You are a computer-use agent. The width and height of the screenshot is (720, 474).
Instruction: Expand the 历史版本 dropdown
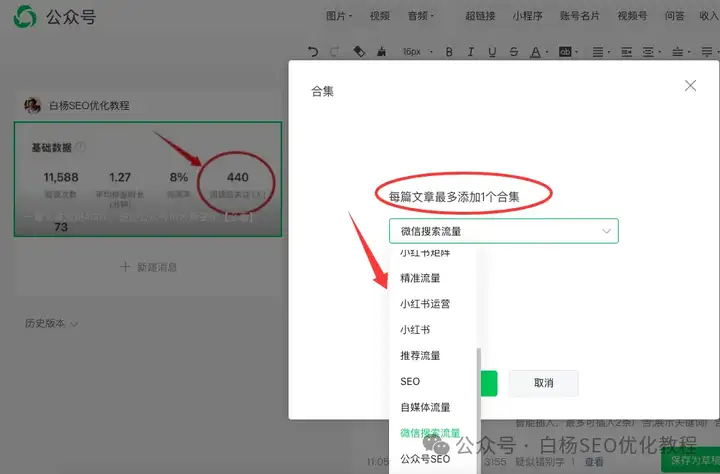(x=51, y=323)
